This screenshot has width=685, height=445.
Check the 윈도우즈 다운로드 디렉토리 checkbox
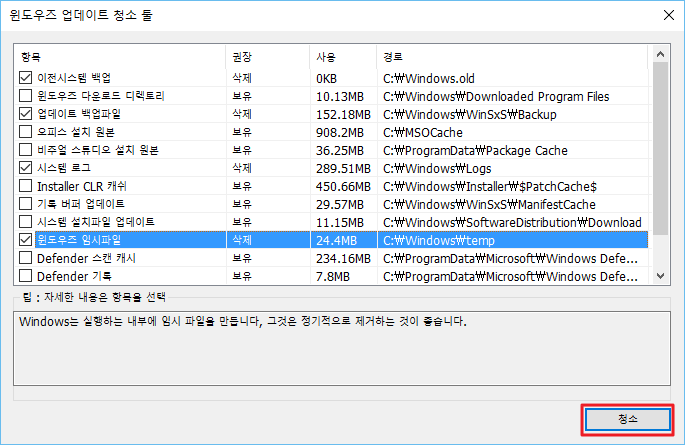[25, 96]
